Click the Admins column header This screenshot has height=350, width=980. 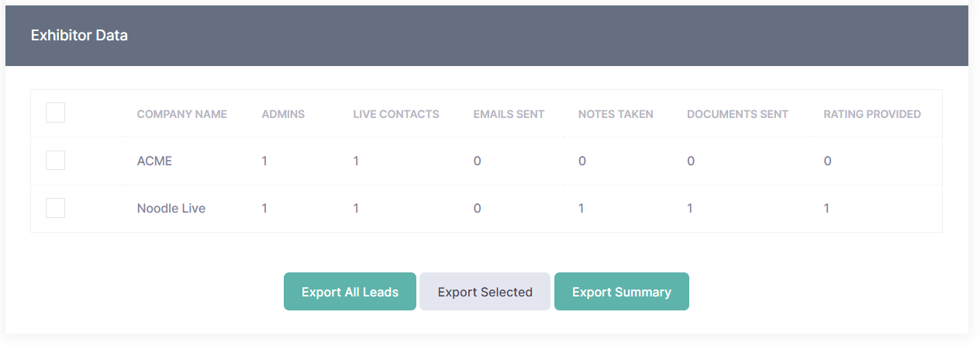[283, 114]
